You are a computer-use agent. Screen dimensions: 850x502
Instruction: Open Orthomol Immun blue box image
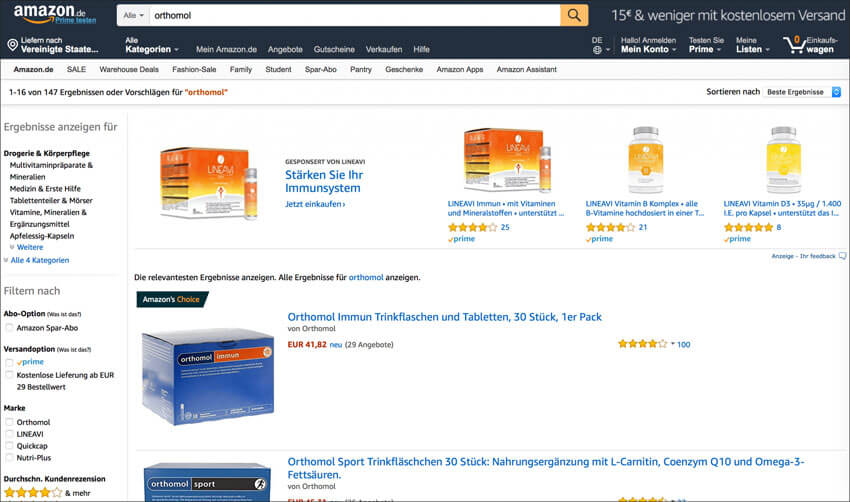tap(208, 376)
